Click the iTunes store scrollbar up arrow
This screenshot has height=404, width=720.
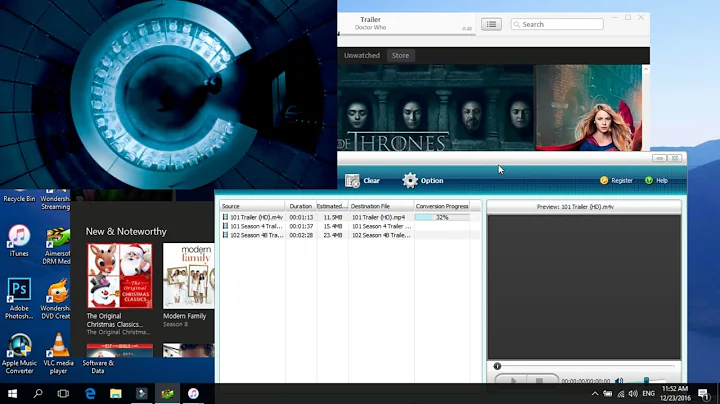tap(646, 69)
